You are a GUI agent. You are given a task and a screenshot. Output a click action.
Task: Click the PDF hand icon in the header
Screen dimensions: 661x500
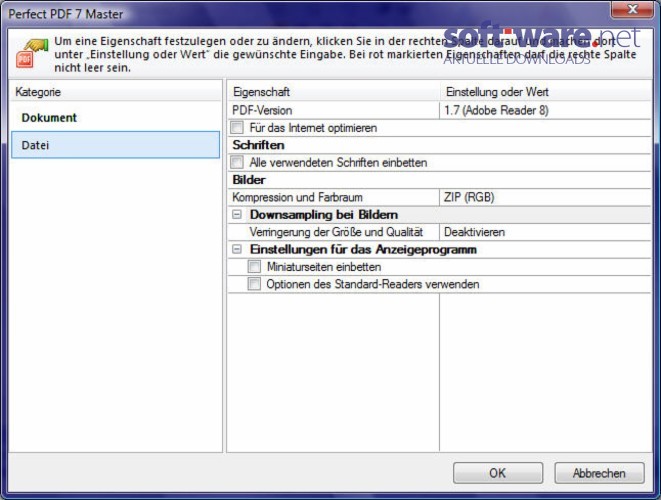32,53
